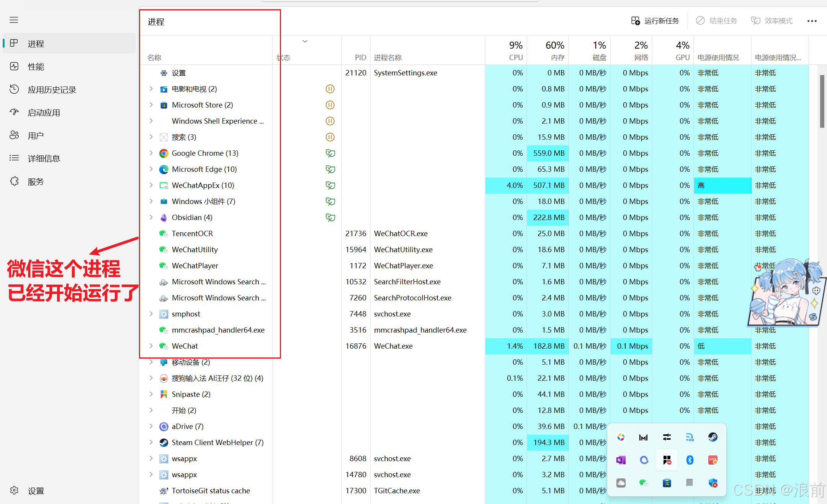This screenshot has width=827, height=504.
Task: Click Google Chrome process icon
Action: [x=164, y=153]
